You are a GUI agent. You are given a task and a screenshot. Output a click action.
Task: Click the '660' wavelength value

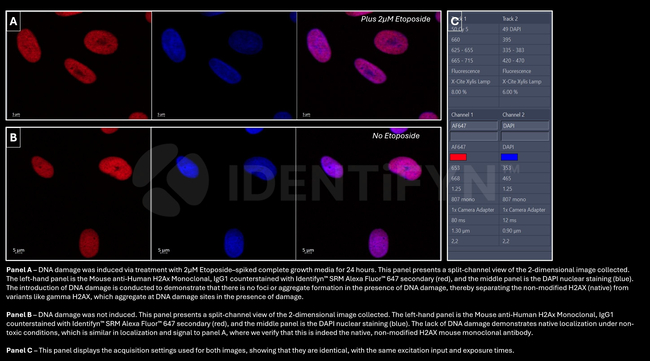point(456,40)
